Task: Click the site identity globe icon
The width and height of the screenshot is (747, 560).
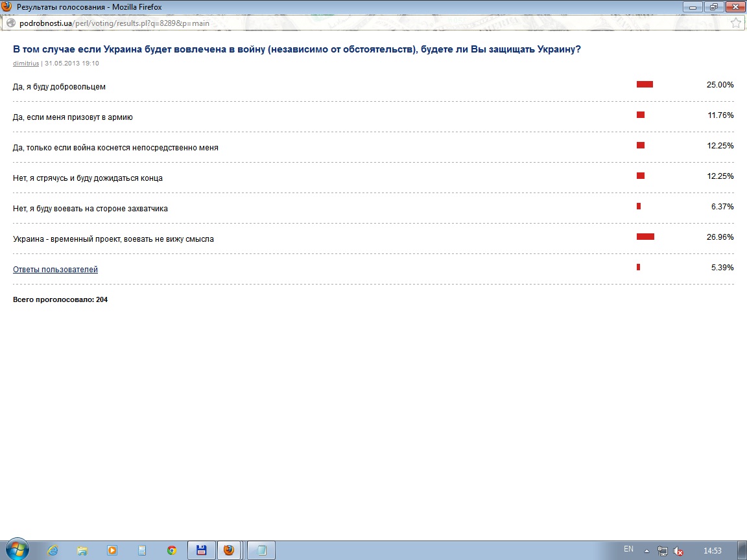Action: pos(10,23)
